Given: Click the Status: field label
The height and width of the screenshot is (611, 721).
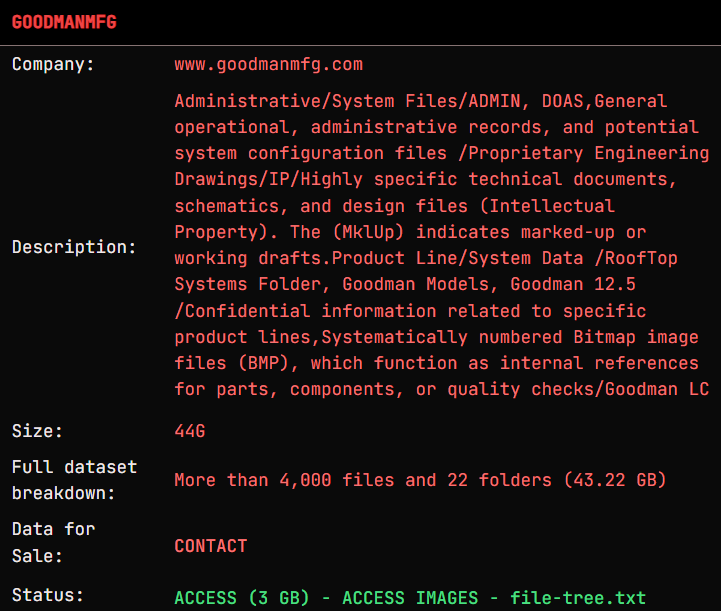Looking at the screenshot, I should (x=48, y=595).
